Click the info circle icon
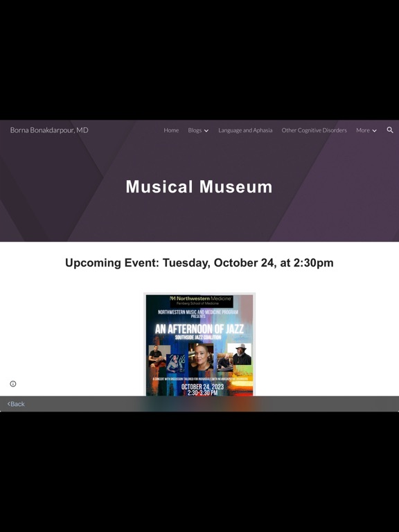The width and height of the screenshot is (399, 532). (13, 384)
